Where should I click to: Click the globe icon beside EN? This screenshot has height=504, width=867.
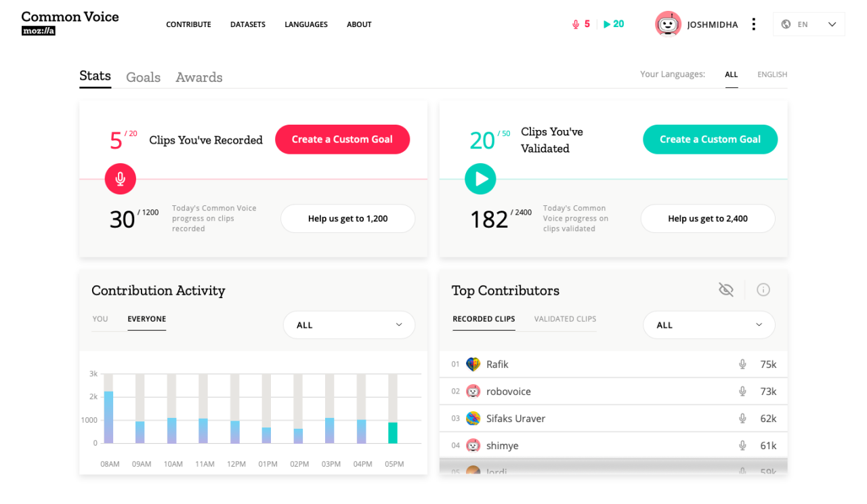(x=786, y=24)
